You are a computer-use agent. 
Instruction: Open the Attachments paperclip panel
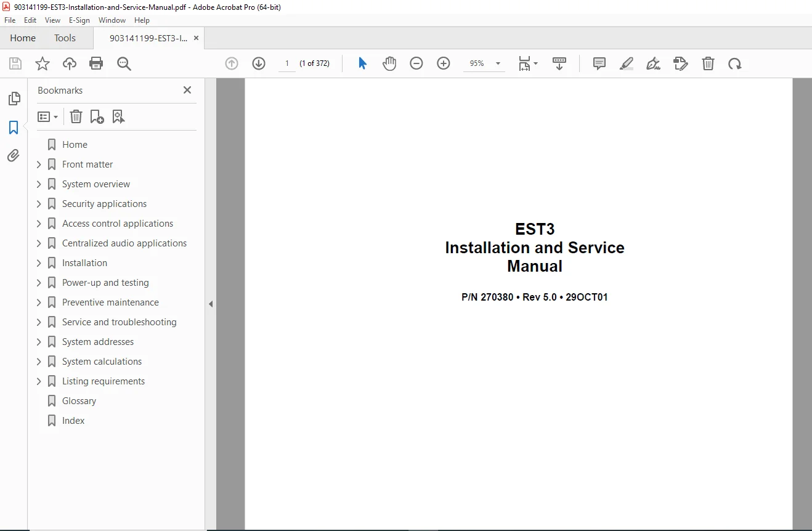pos(14,155)
